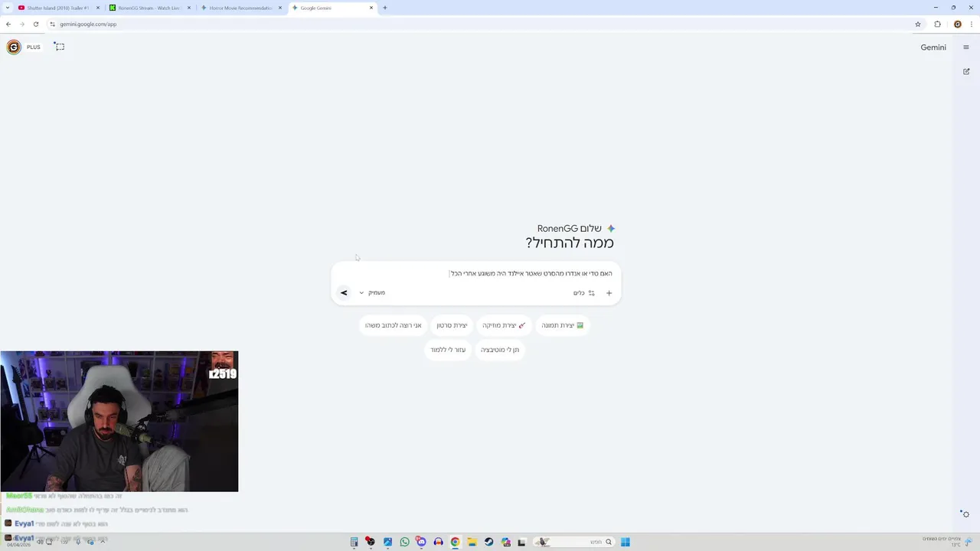Choose the יצירת סרטון suggestion chip
This screenshot has height=551, width=980.
(x=452, y=325)
